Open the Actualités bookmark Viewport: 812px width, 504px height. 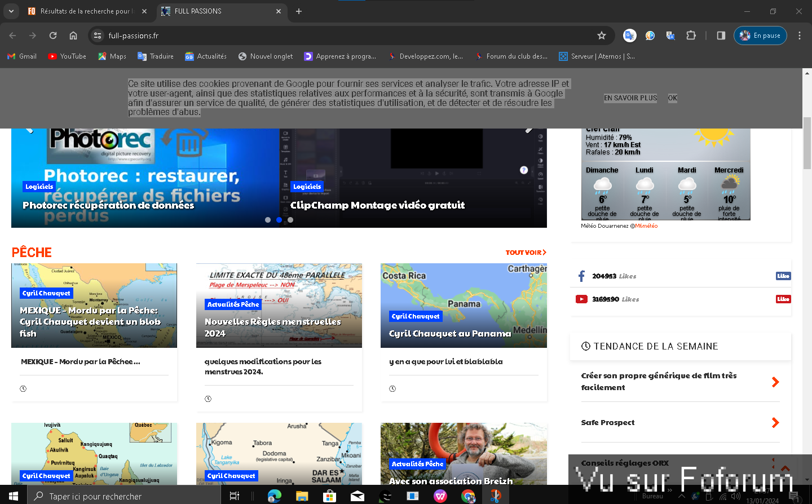coord(206,56)
